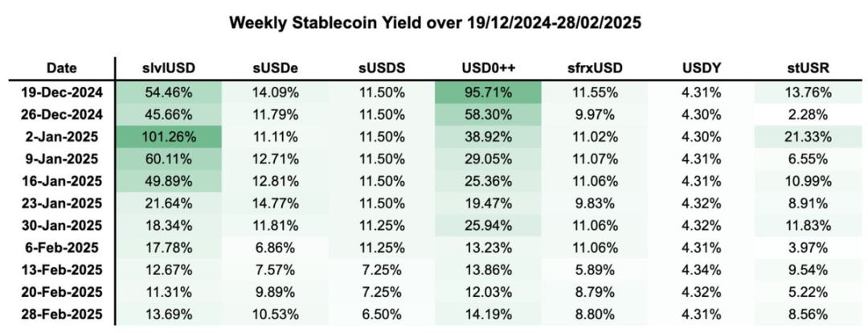Select the 28-Feb-2025 date row label
This screenshot has height=333, width=868.
[x=62, y=314]
